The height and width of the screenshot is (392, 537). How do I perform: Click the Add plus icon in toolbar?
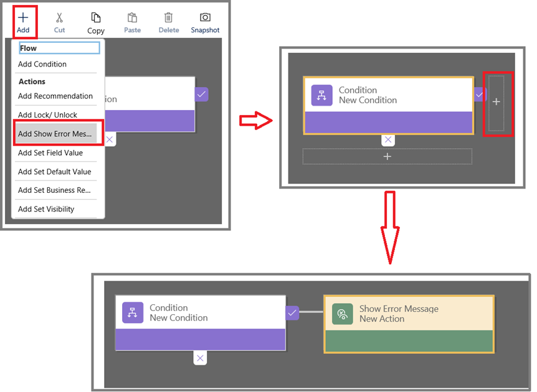(x=23, y=18)
